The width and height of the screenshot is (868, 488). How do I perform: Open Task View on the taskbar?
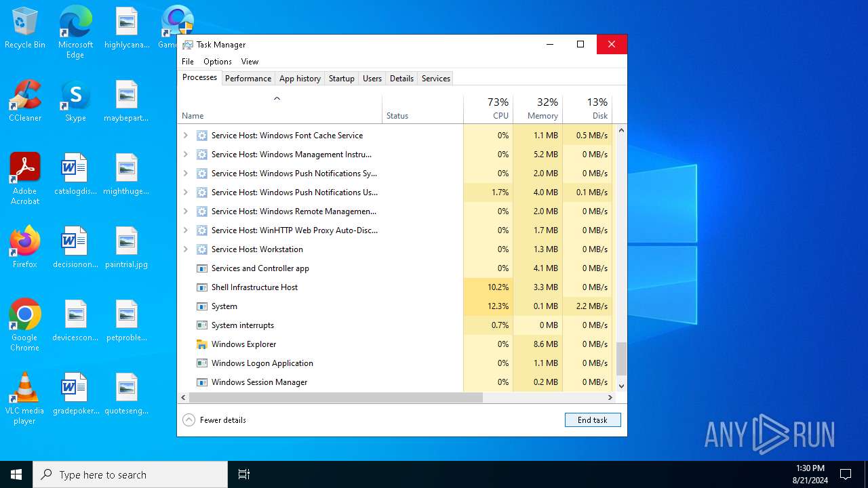[x=244, y=474]
